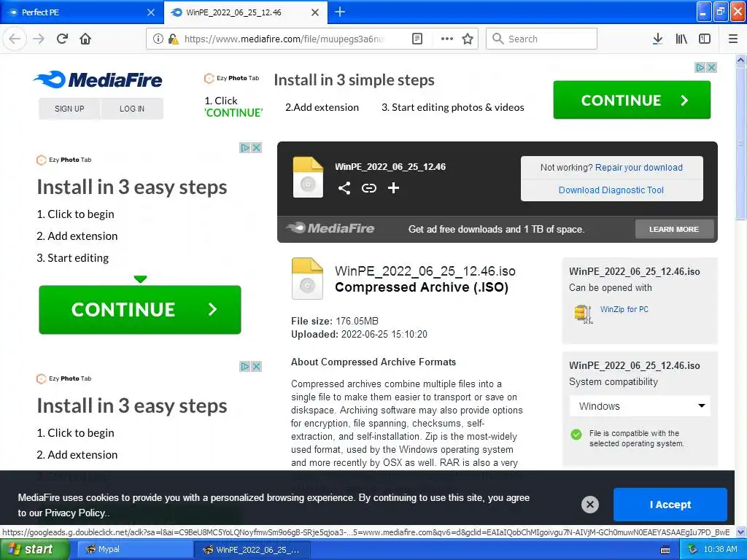Image resolution: width=747 pixels, height=560 pixels.
Task: Click the forward navigation arrow
Action: pos(39,39)
